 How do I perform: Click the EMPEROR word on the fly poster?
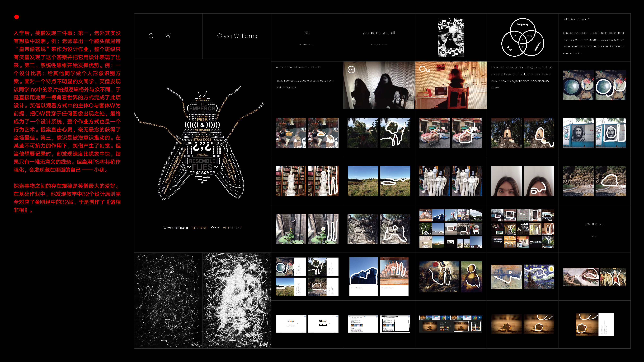pyautogui.click(x=202, y=108)
